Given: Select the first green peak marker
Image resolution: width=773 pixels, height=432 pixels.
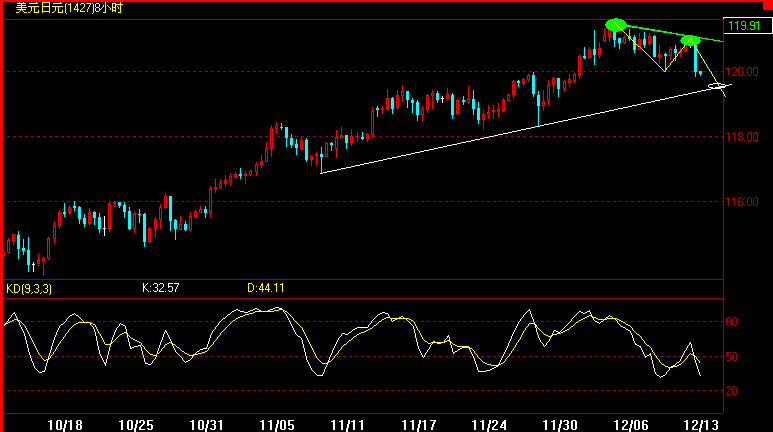Looking at the screenshot, I should (616, 25).
